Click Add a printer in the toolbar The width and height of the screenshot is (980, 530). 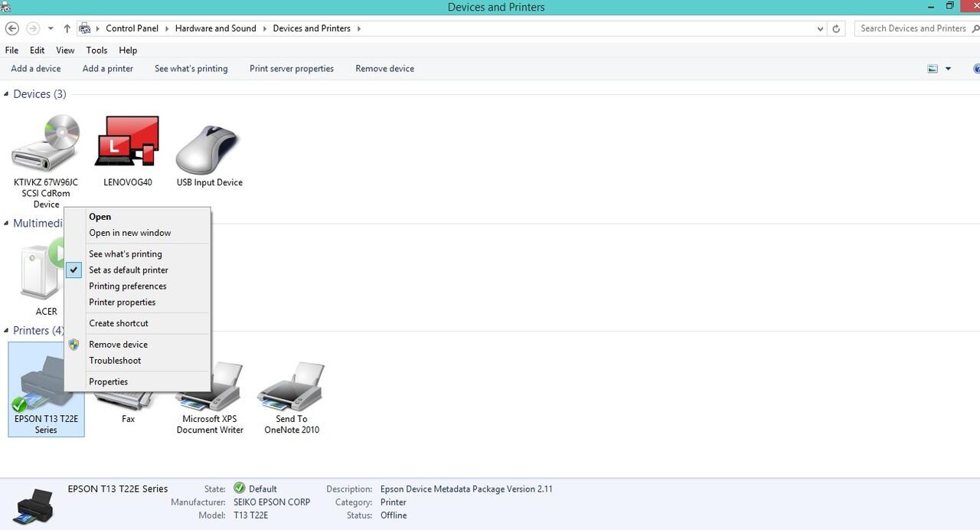click(108, 69)
